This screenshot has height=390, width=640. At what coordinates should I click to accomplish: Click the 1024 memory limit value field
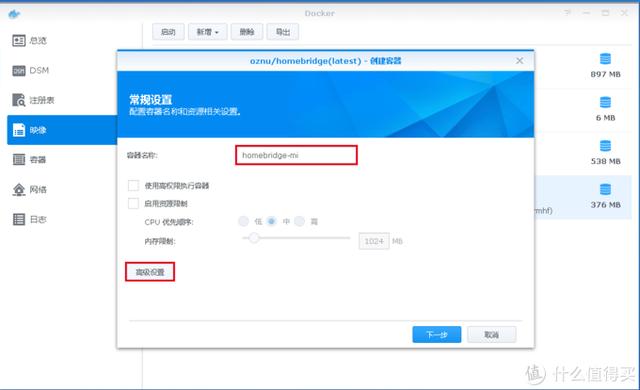(x=374, y=241)
